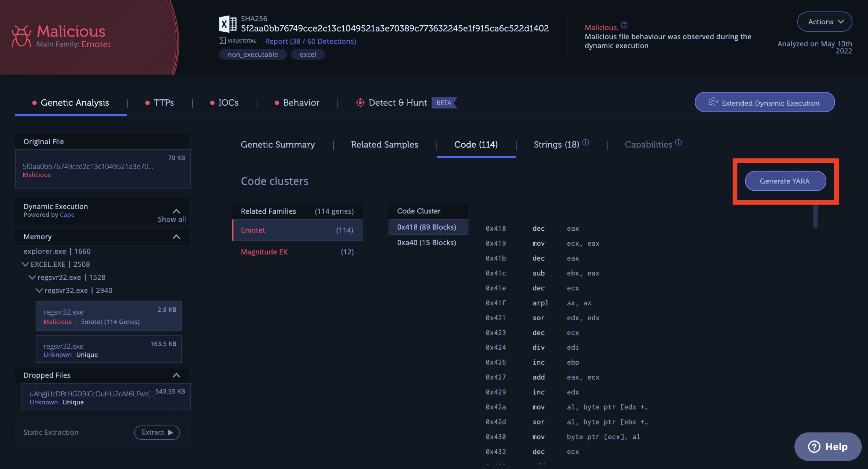Select the Code (114) sub-tab
This screenshot has height=469, width=868.
(476, 145)
